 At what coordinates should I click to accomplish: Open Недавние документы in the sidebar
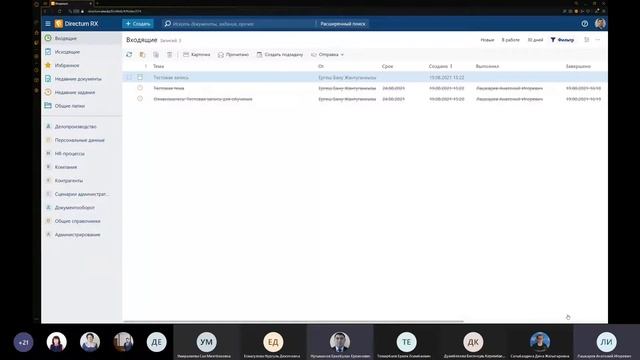pyautogui.click(x=82, y=79)
